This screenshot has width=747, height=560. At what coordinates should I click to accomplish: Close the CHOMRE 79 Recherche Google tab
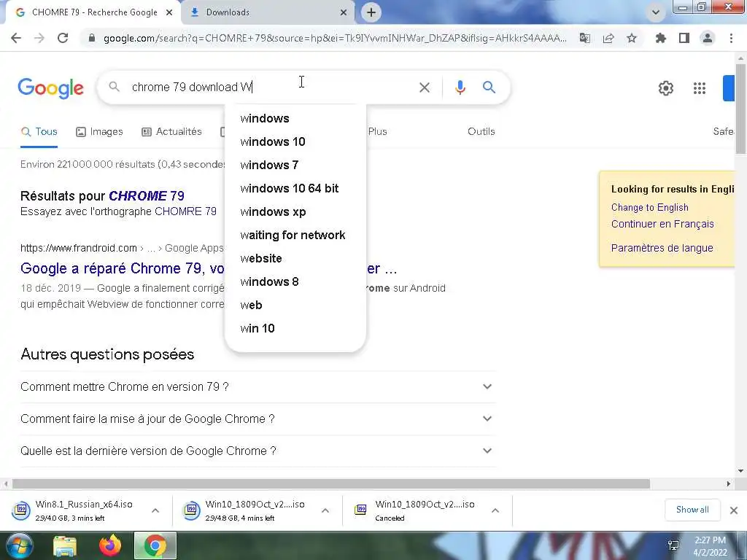(x=169, y=12)
